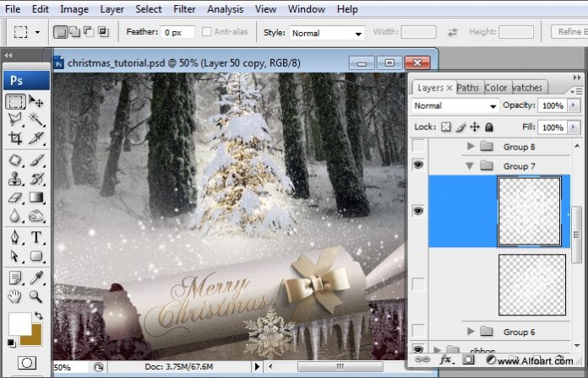Select the Polygonal Lasso tool

pyautogui.click(x=15, y=120)
